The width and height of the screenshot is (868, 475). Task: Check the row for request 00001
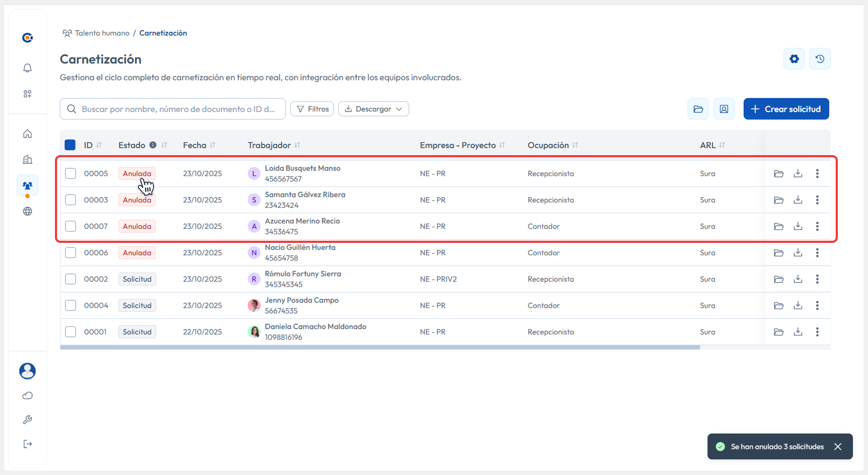71,332
